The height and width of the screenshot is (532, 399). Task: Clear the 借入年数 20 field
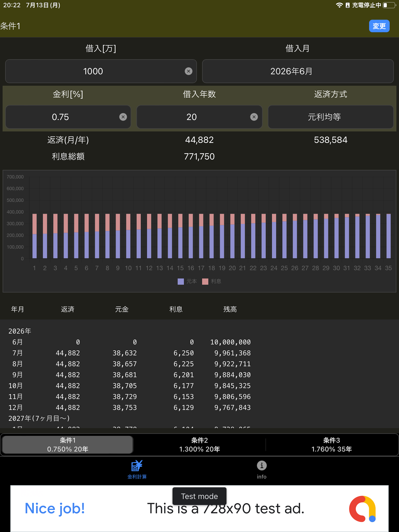(x=254, y=117)
